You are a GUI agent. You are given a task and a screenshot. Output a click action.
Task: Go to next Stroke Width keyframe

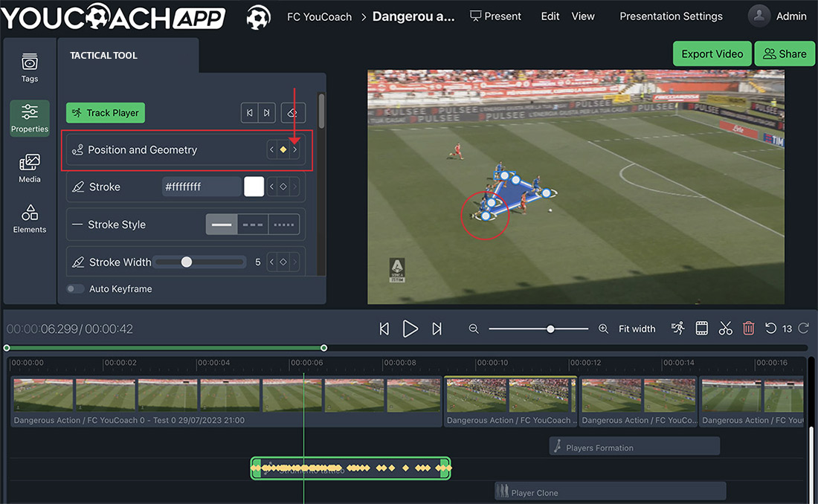click(x=294, y=262)
